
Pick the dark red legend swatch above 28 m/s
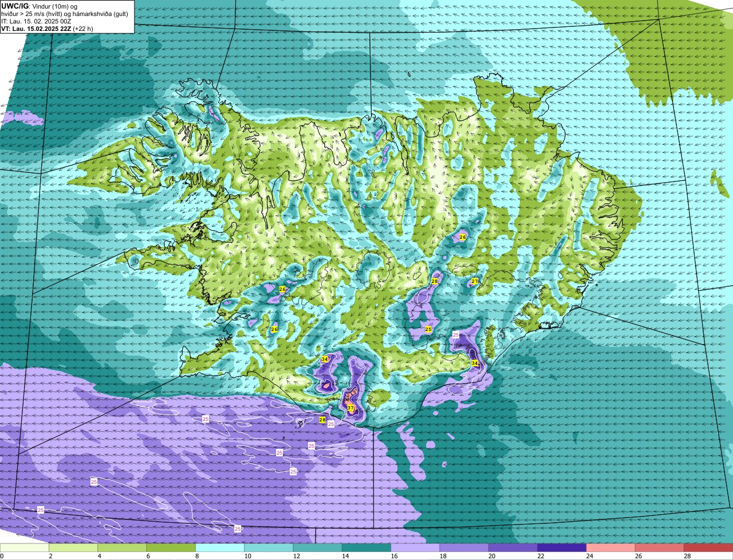tap(708, 547)
